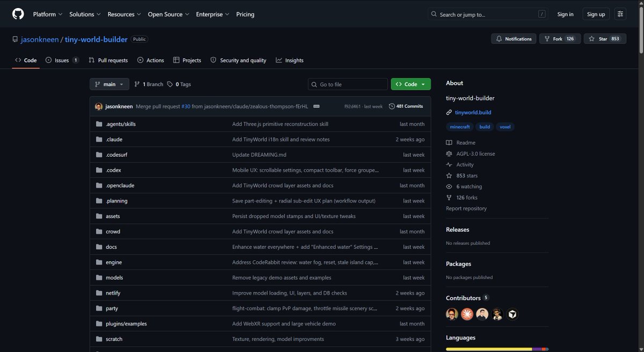Switch to the Issues tab

click(62, 60)
